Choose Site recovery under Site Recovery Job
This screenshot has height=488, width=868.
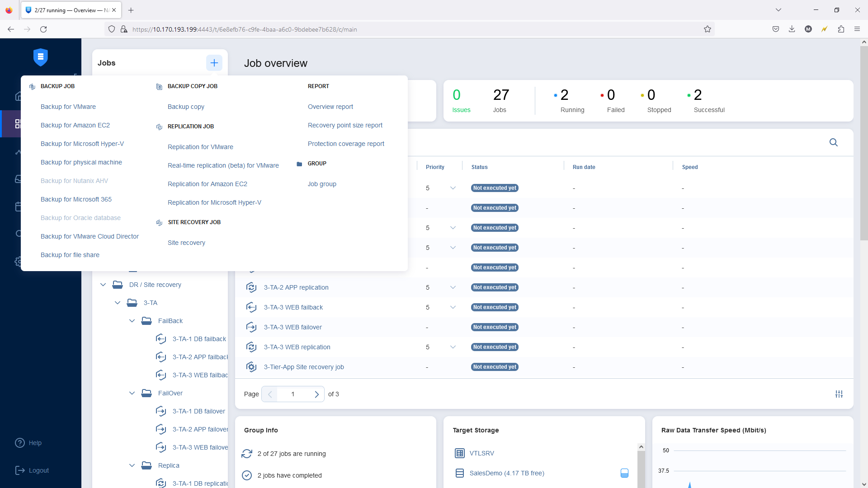point(186,243)
